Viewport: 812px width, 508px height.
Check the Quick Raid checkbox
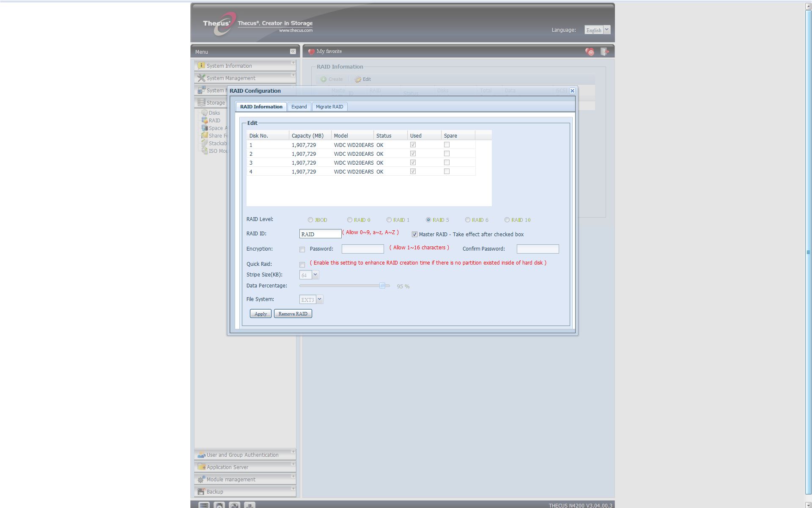tap(302, 265)
